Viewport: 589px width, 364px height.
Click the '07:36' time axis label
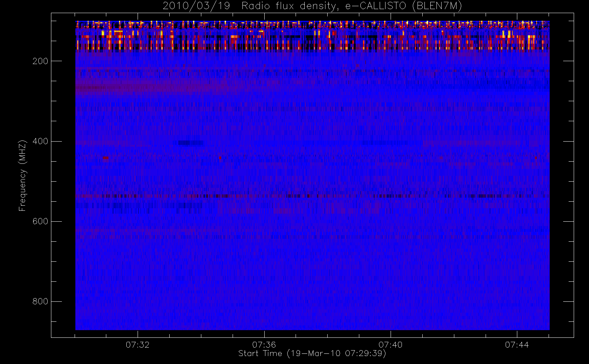(x=264, y=345)
